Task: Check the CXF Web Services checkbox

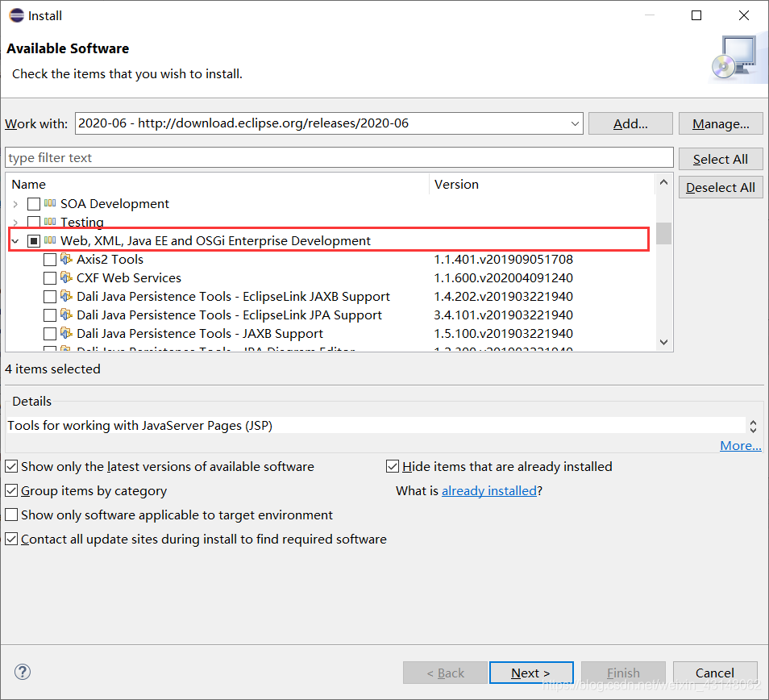Action: (50, 278)
